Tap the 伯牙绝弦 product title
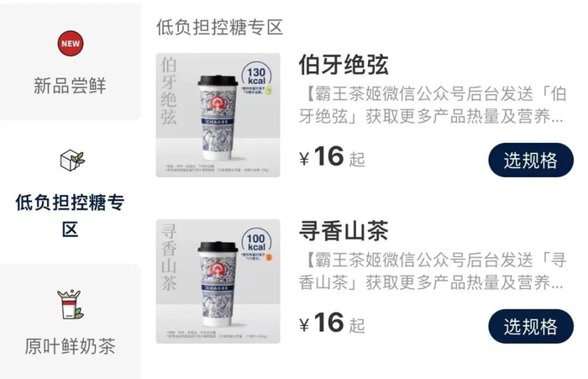The image size is (588, 379). (x=344, y=65)
